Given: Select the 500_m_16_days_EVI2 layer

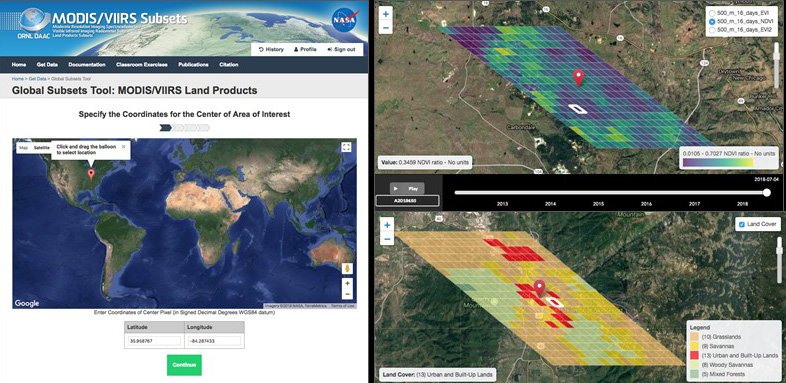Looking at the screenshot, I should (712, 30).
